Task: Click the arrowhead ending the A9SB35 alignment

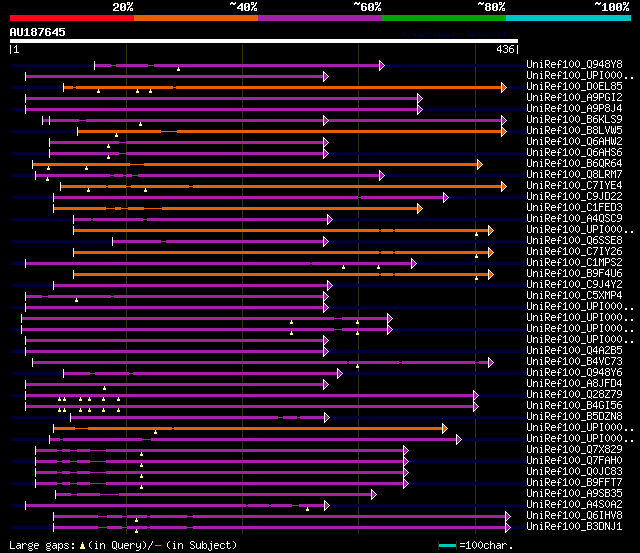Action: (x=373, y=495)
